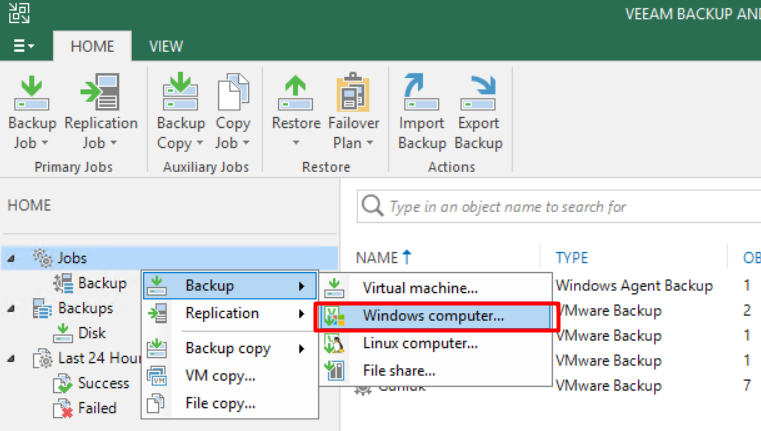Click the Backup Copy ribbon icon
Screen dimensions: 761x431
[181, 110]
